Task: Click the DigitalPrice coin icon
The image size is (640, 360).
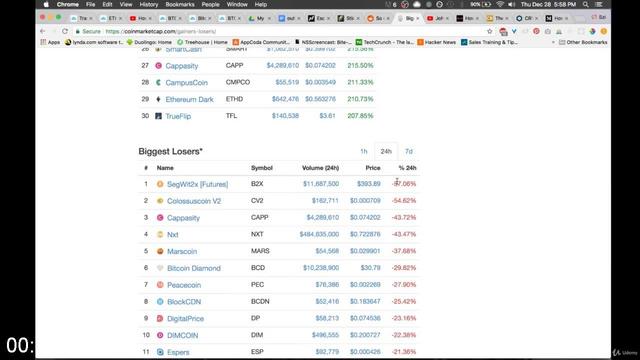Action: [x=160, y=318]
